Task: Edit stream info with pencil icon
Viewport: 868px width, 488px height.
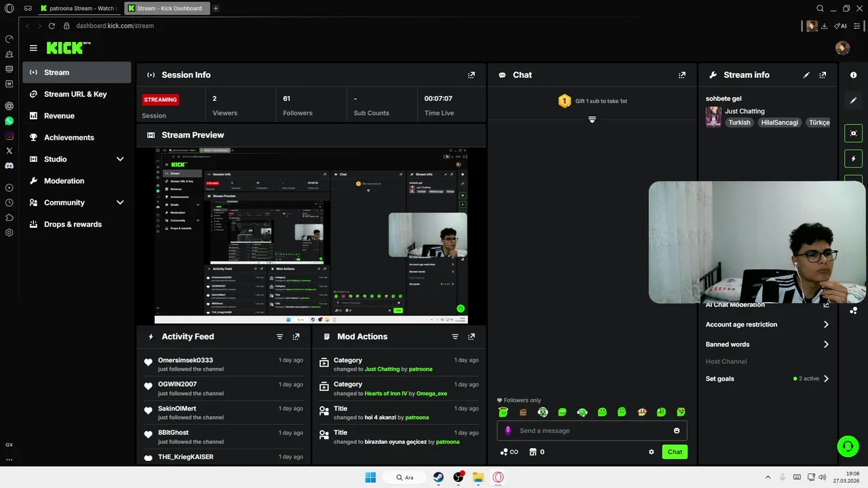Action: pyautogui.click(x=806, y=75)
